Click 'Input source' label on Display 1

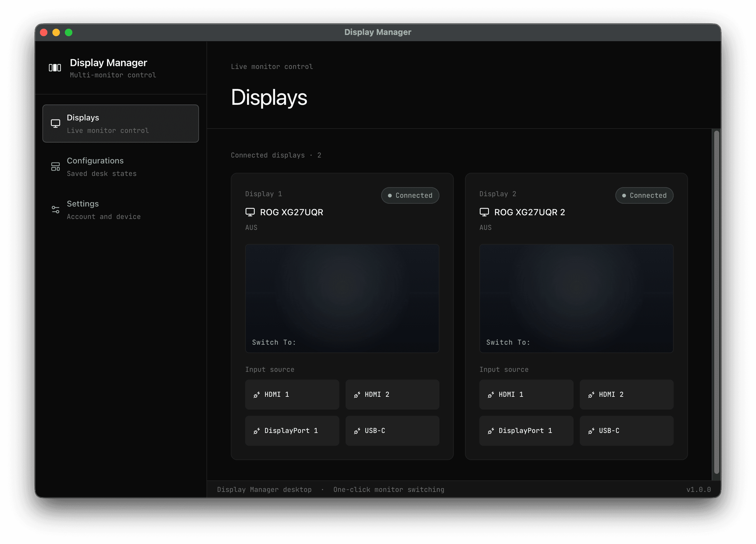point(270,370)
